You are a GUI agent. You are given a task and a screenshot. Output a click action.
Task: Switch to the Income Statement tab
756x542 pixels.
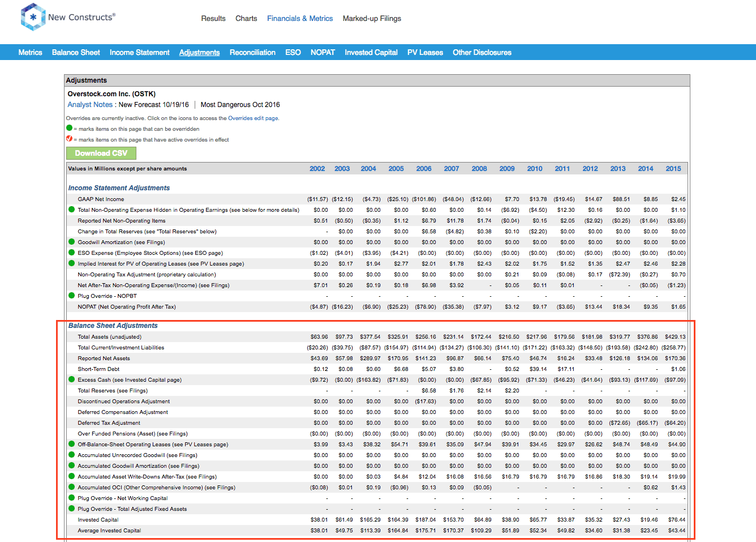tap(139, 52)
